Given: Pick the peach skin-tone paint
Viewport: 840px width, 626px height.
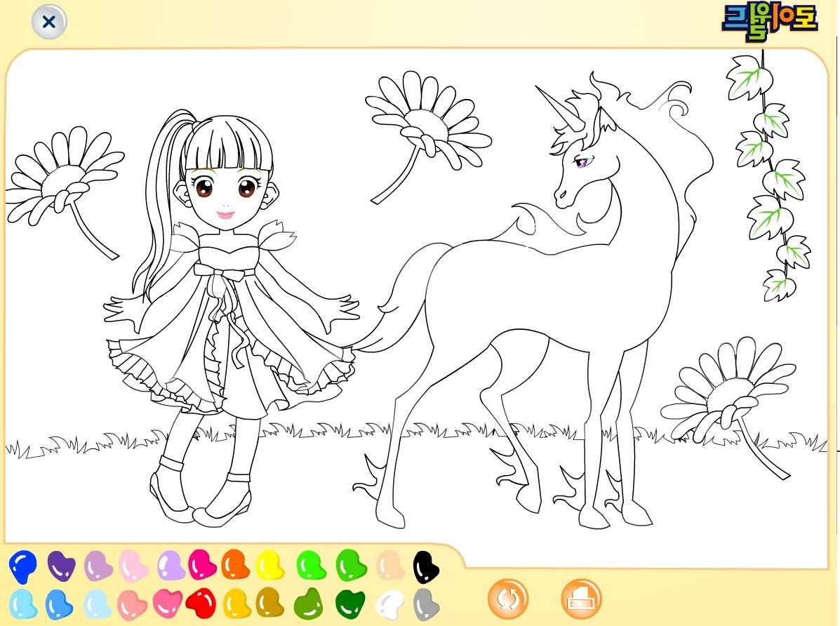Looking at the screenshot, I should coord(388,564).
